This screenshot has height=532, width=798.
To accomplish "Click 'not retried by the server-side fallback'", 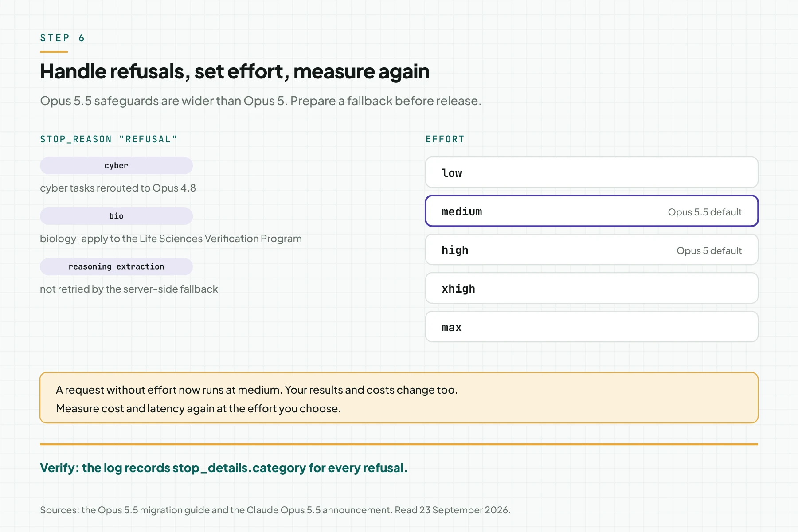I will (129, 289).
